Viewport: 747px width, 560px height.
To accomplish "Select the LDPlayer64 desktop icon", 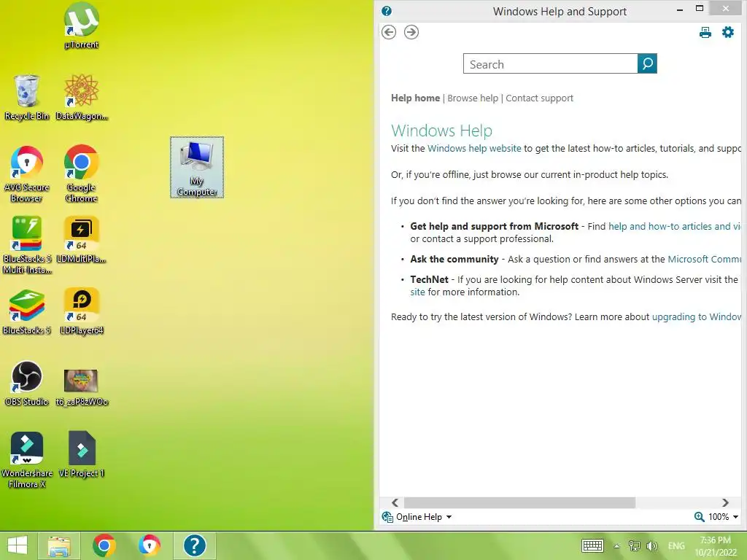I will 82,311.
